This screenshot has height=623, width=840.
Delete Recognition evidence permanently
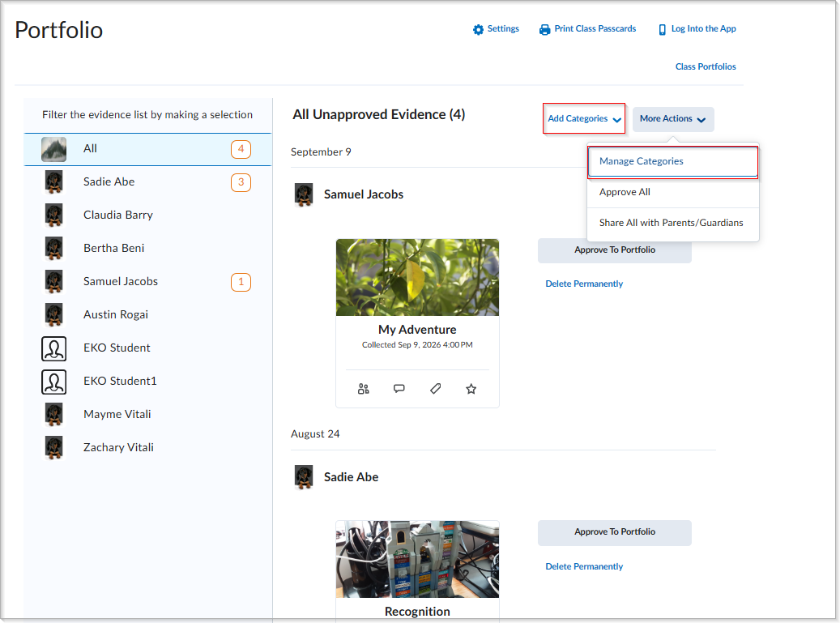(x=584, y=567)
